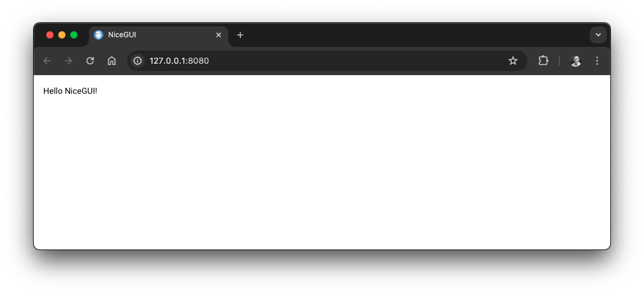644x294 pixels.
Task: Expand the tab search chevron
Action: click(598, 35)
